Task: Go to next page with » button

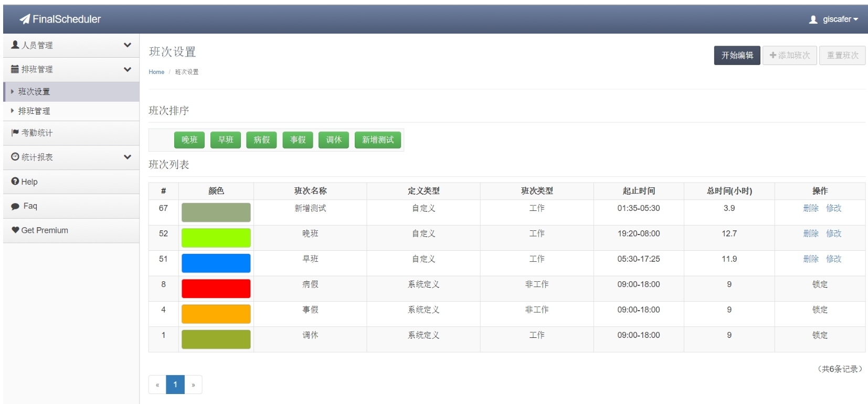Action: 193,385
